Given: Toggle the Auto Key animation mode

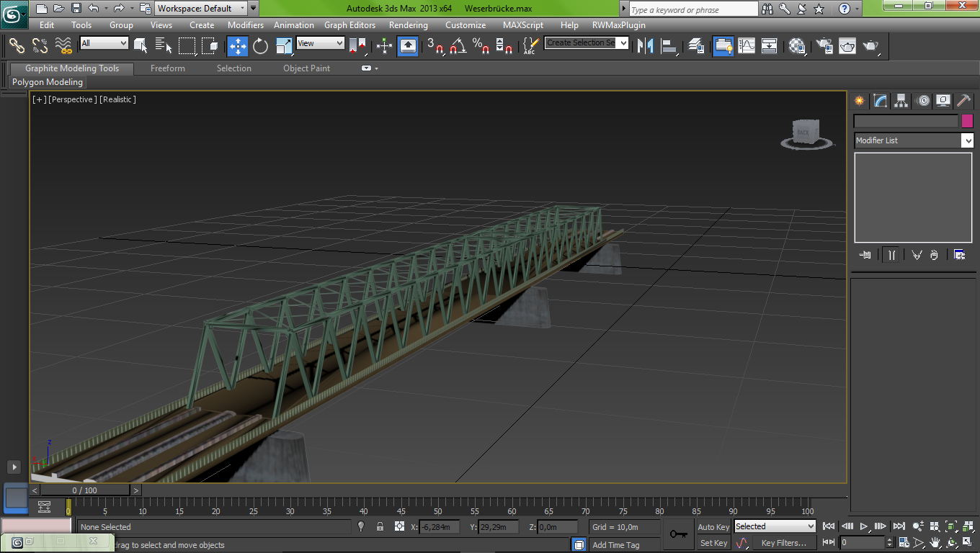Looking at the screenshot, I should 713,527.
